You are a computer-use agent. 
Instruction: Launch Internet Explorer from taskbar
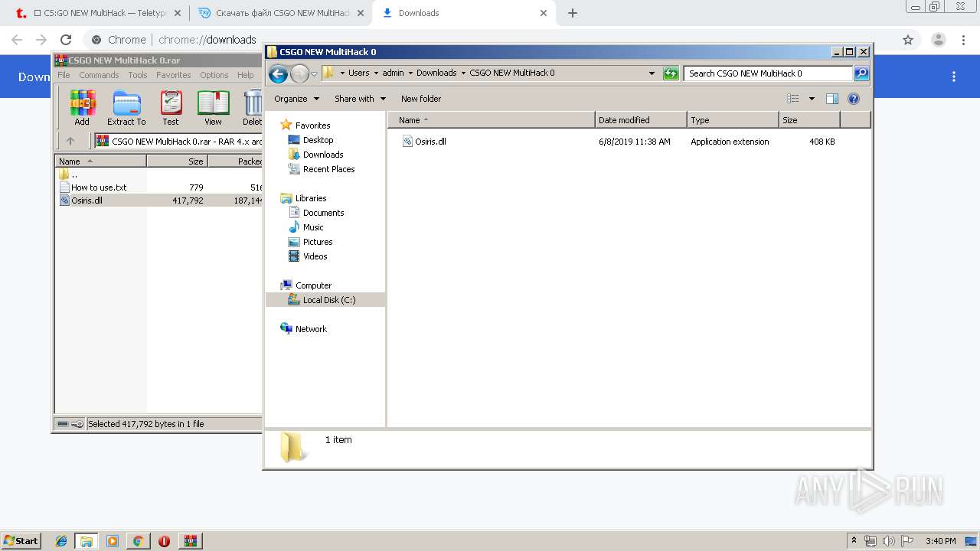[61, 541]
